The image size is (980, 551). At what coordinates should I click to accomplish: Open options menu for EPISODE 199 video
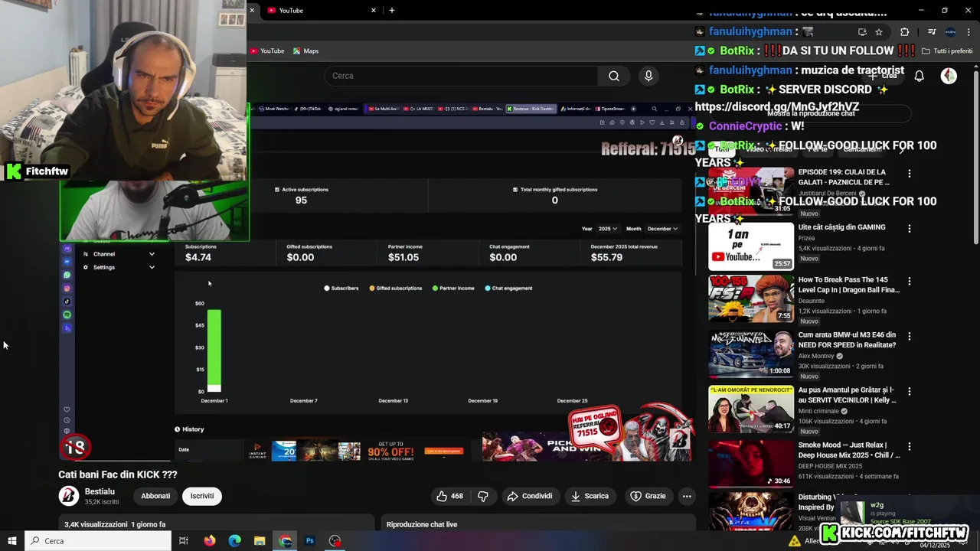910,174
